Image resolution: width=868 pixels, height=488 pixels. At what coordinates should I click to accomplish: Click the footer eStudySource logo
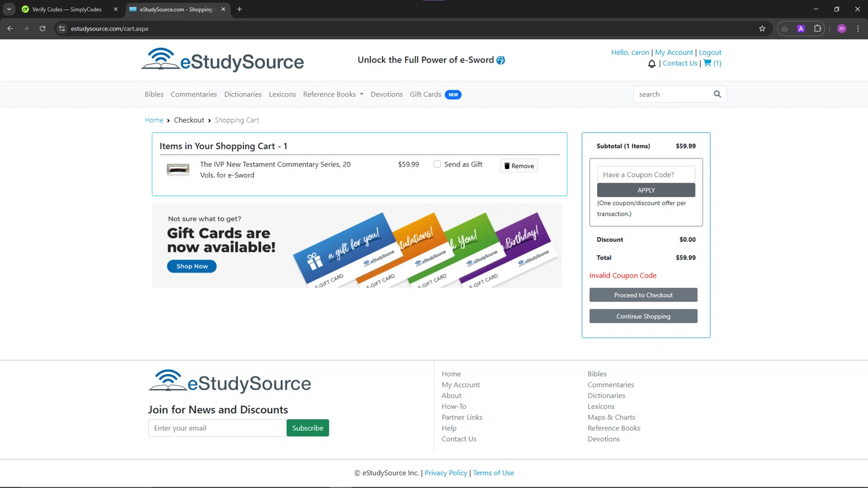click(x=230, y=382)
